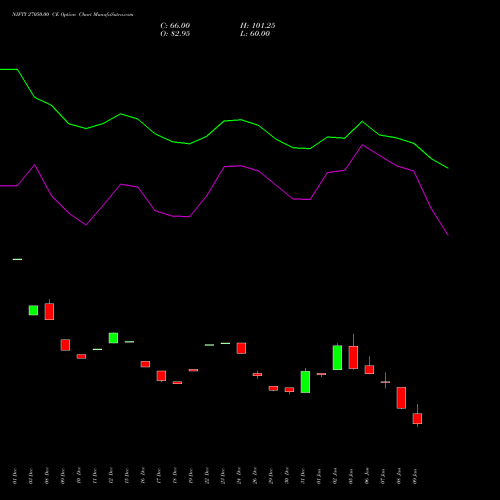Click the close value C: 66.00
The height and width of the screenshot is (500, 500).
click(175, 26)
